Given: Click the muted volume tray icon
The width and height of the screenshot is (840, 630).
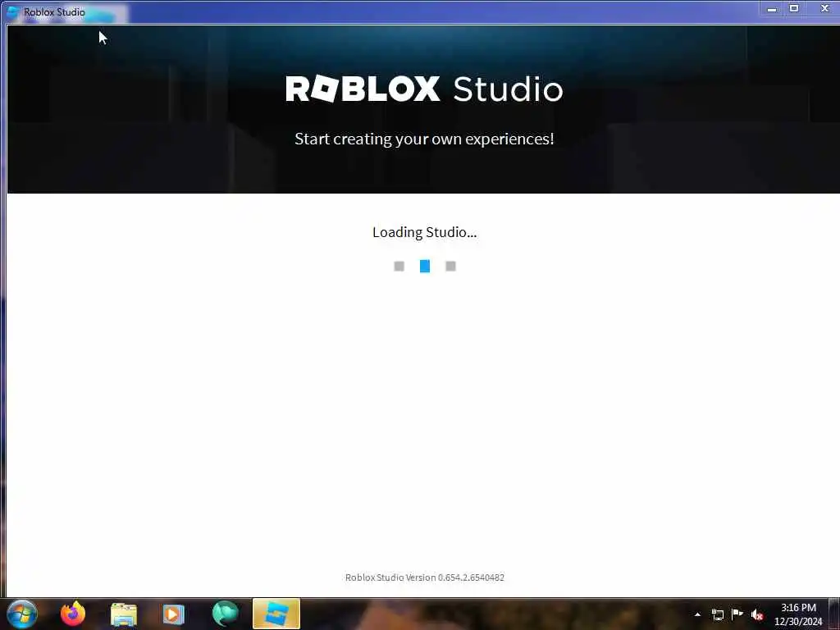Looking at the screenshot, I should pyautogui.click(x=757, y=614).
